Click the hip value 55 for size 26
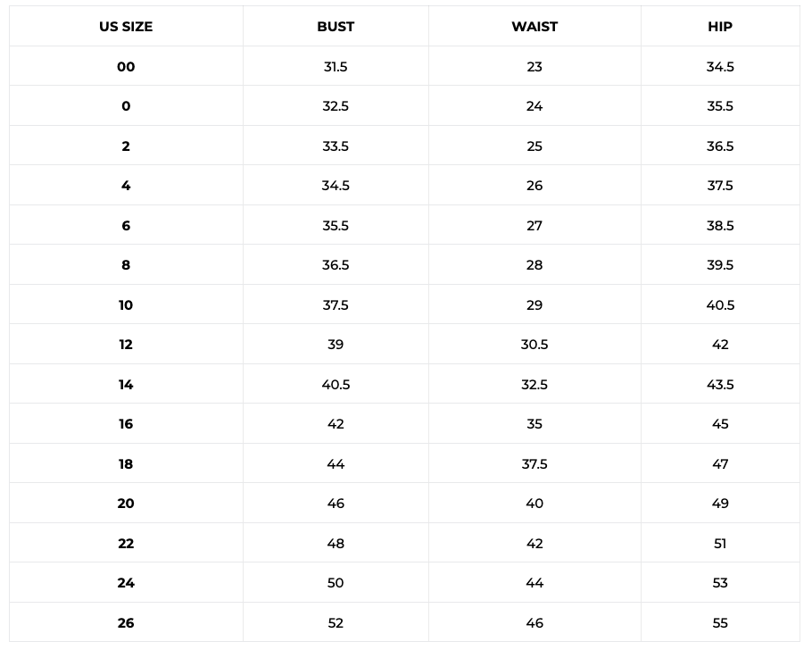 [x=720, y=623]
